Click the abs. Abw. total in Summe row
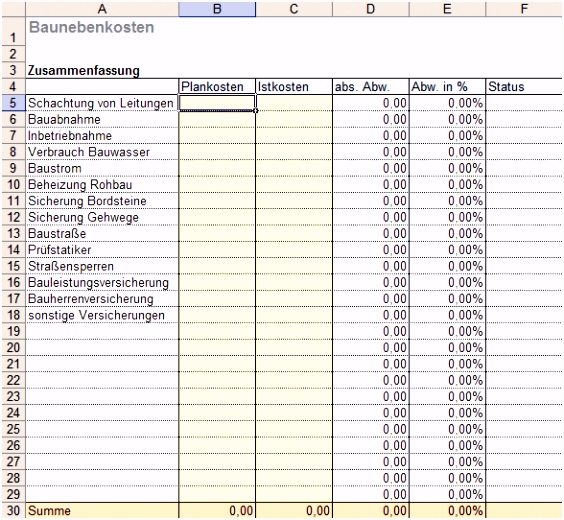Viewport: 564px width, 520px height. click(x=370, y=511)
